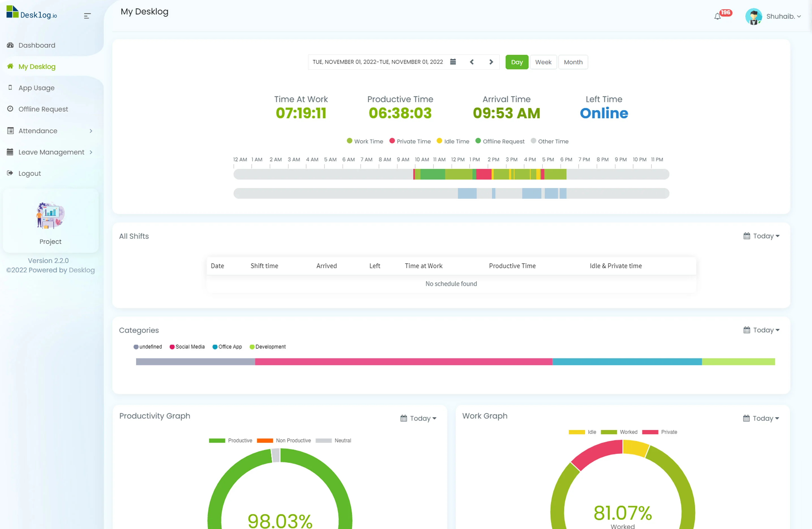
Task: Switch to Month view
Action: point(573,62)
